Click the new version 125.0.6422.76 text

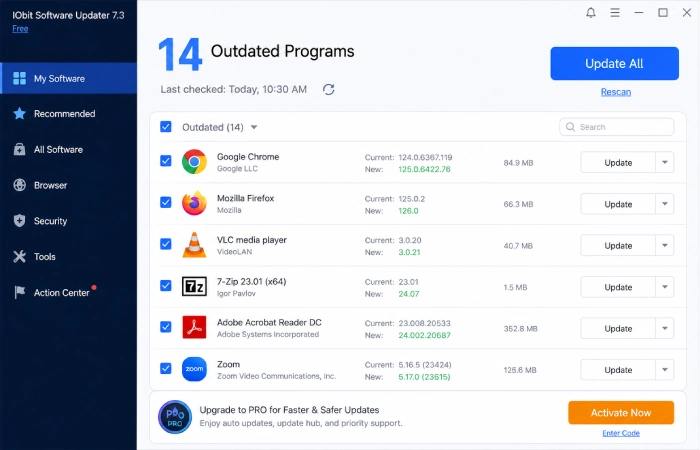click(x=424, y=169)
